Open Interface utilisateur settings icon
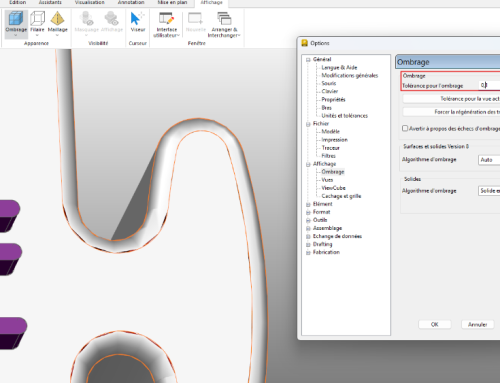500x383 pixels. click(166, 18)
